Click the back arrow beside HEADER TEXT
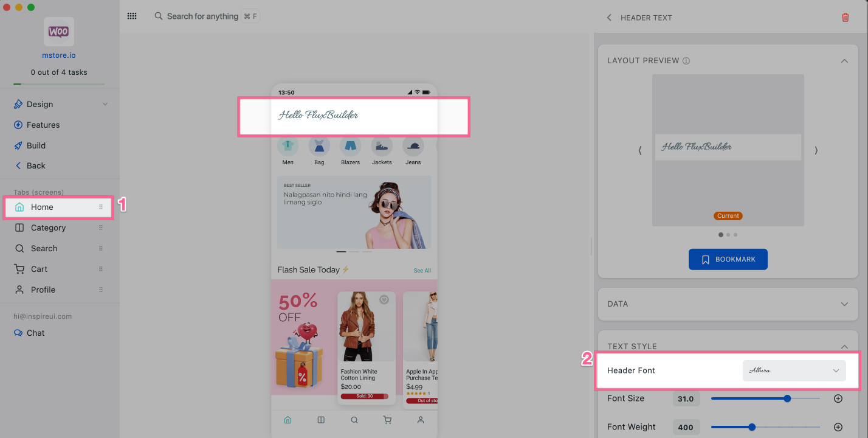Image resolution: width=868 pixels, height=438 pixels. pos(609,18)
